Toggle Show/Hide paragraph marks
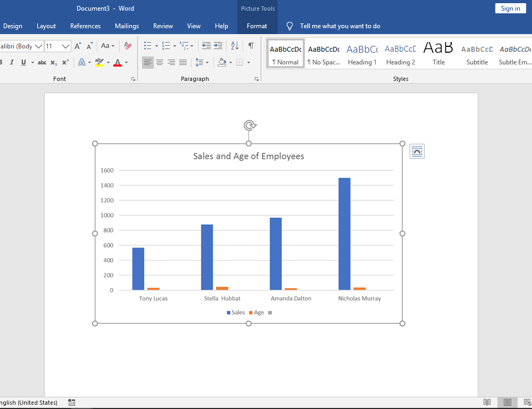 [251, 46]
